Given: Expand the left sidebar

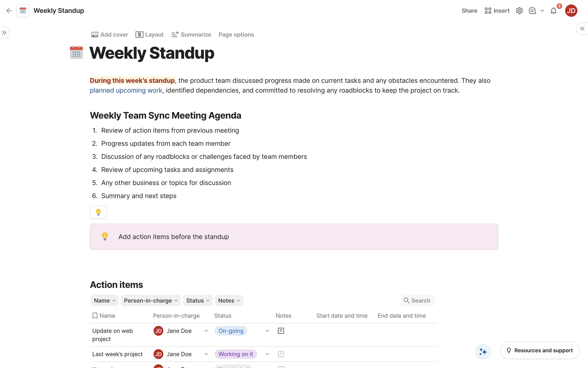Looking at the screenshot, I should pos(4,33).
